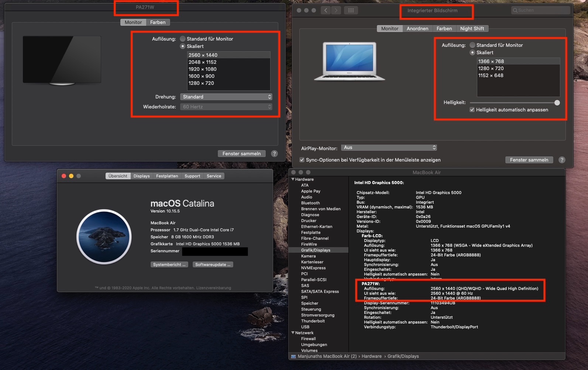Open Farben tab in Integrierter Bildschirm window
Image resolution: width=588 pixels, height=370 pixels.
(x=444, y=29)
